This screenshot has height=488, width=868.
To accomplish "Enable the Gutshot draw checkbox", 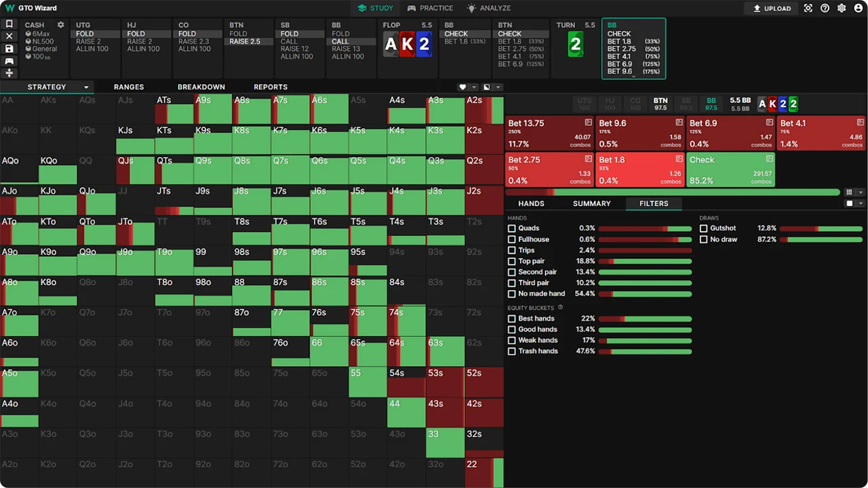I will [704, 228].
